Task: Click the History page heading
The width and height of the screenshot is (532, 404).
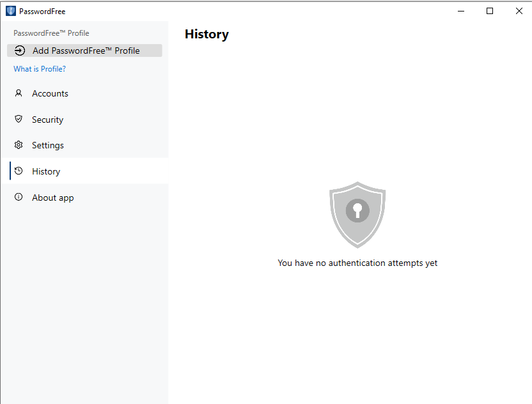Action: point(207,35)
